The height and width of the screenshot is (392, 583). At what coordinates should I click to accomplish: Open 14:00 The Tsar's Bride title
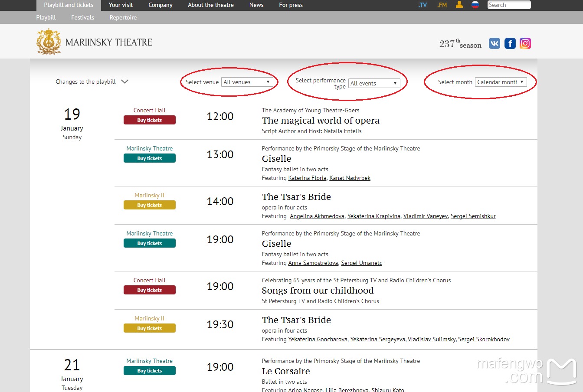[x=296, y=197]
